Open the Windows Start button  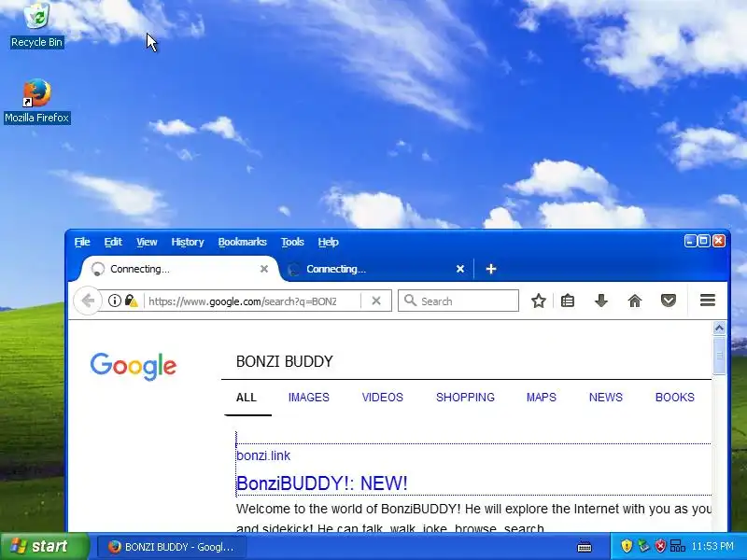pos(45,546)
